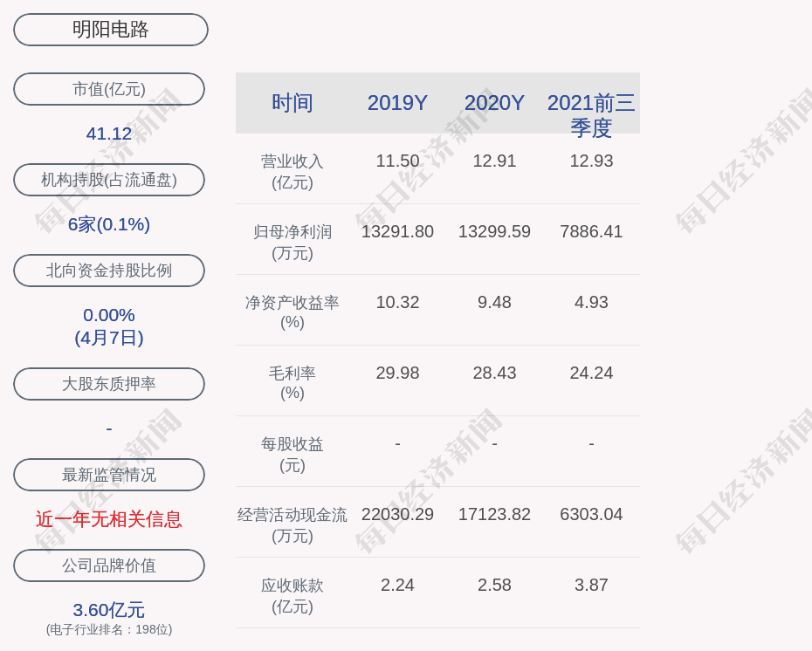Click the 2020Y column header
Screen dimensions: 812x651
(x=494, y=102)
